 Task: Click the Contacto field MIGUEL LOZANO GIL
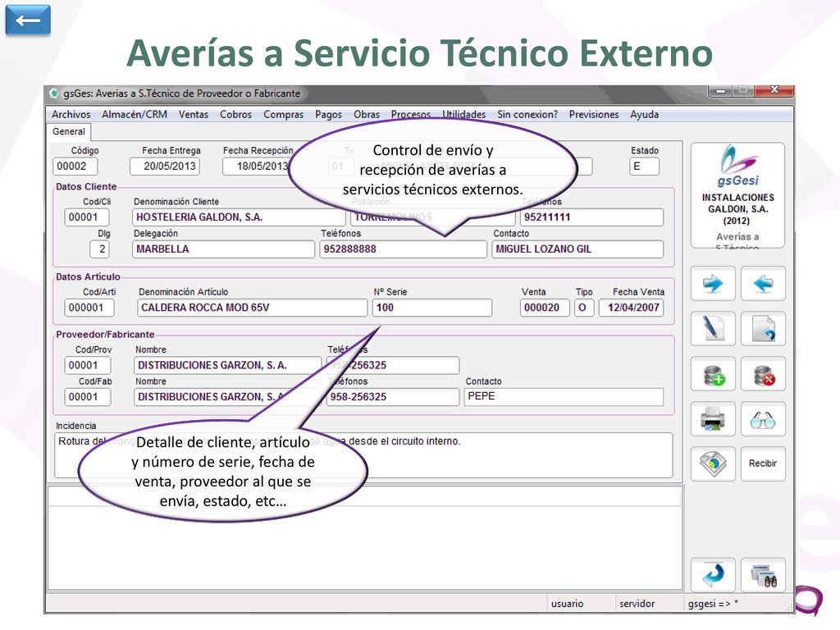[577, 249]
